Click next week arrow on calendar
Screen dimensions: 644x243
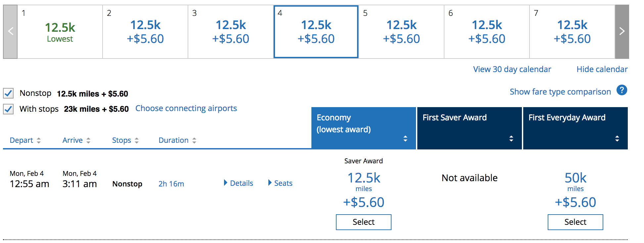pyautogui.click(x=621, y=31)
